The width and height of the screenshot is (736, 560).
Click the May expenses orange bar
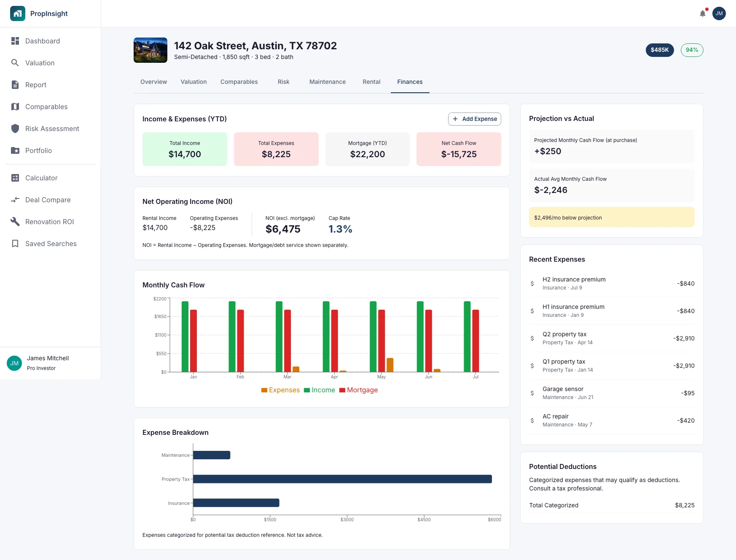click(390, 365)
